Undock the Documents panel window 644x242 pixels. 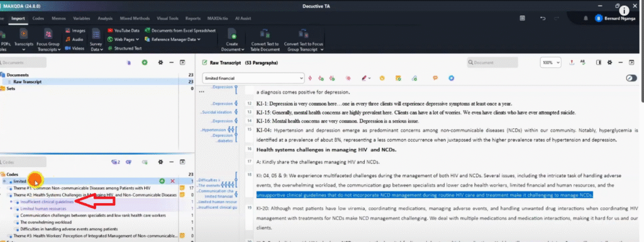[x=183, y=63]
